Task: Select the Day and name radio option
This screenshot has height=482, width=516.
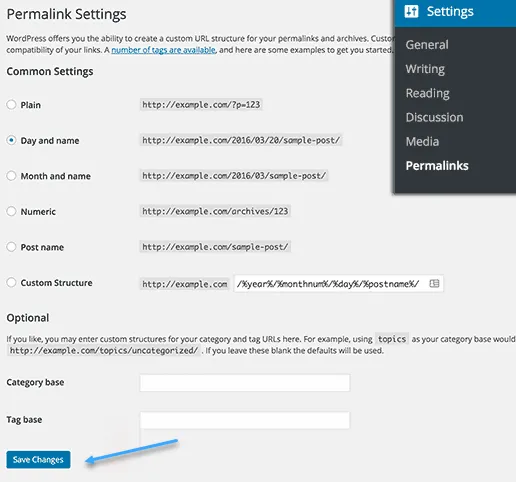Action: (11, 140)
